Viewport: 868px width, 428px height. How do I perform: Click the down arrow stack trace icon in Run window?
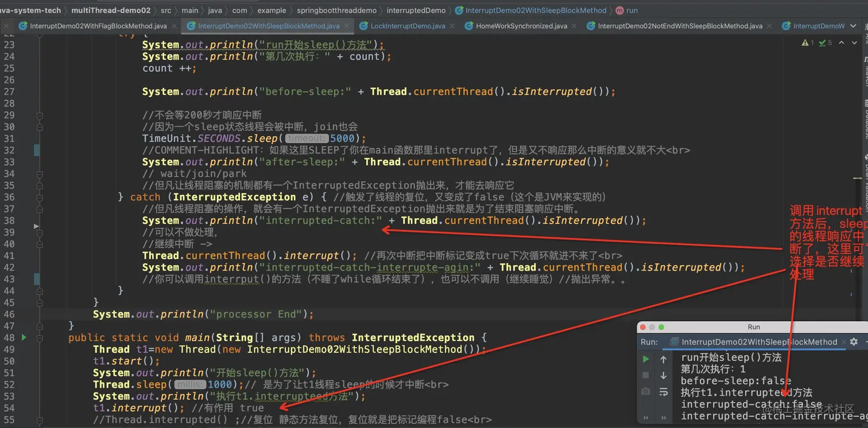[663, 375]
